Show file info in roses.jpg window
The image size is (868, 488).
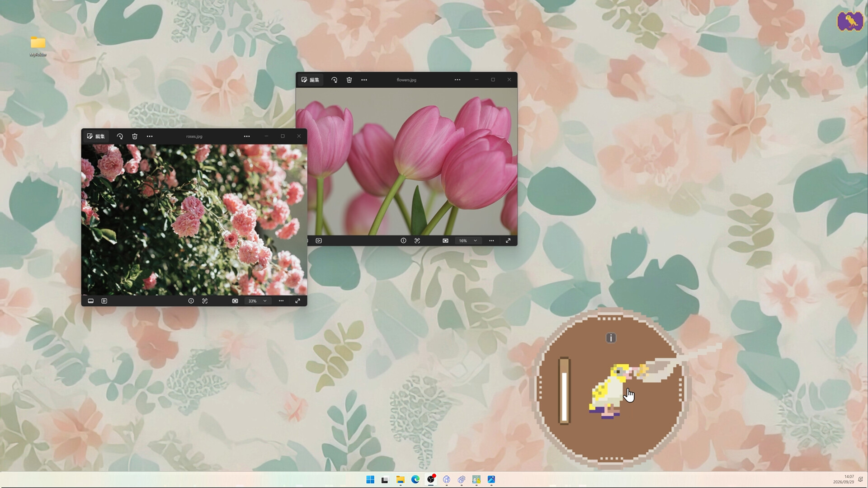(191, 301)
